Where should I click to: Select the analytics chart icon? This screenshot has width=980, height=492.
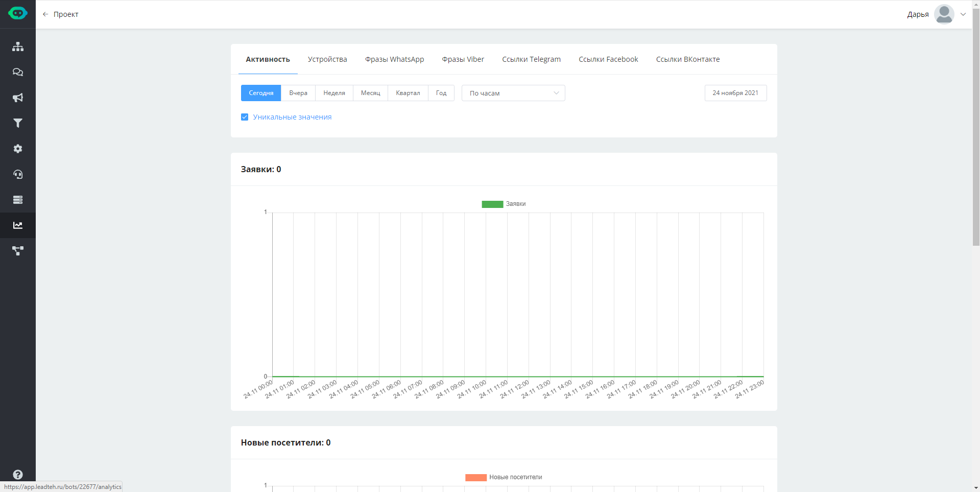point(18,225)
